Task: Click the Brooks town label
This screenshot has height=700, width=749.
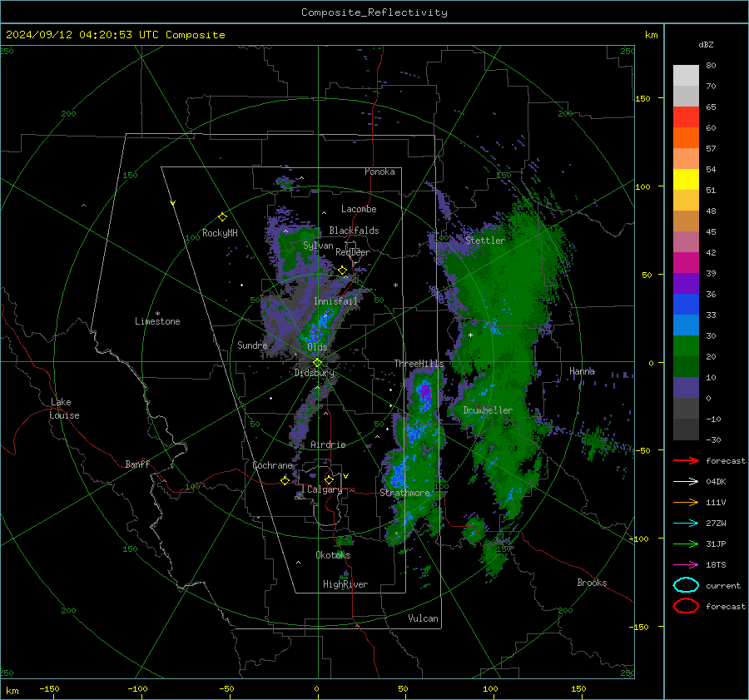Action: [592, 583]
